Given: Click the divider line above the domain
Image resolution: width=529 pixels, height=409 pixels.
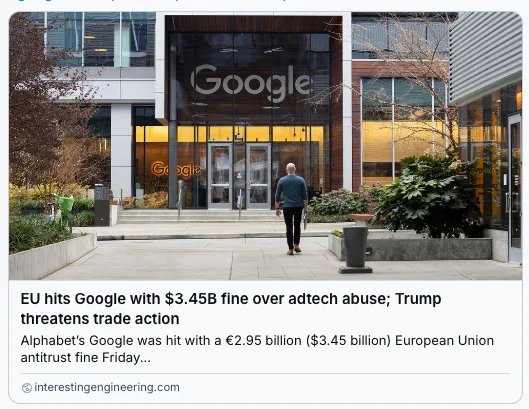Looking at the screenshot, I should tap(265, 374).
